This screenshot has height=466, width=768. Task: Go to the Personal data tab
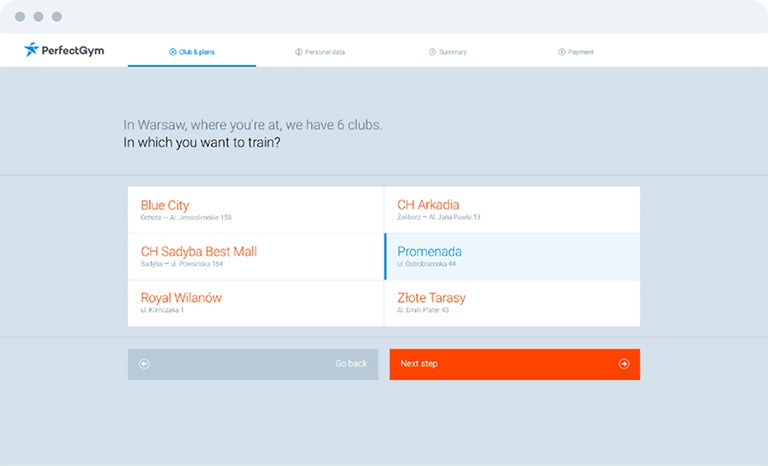click(320, 52)
